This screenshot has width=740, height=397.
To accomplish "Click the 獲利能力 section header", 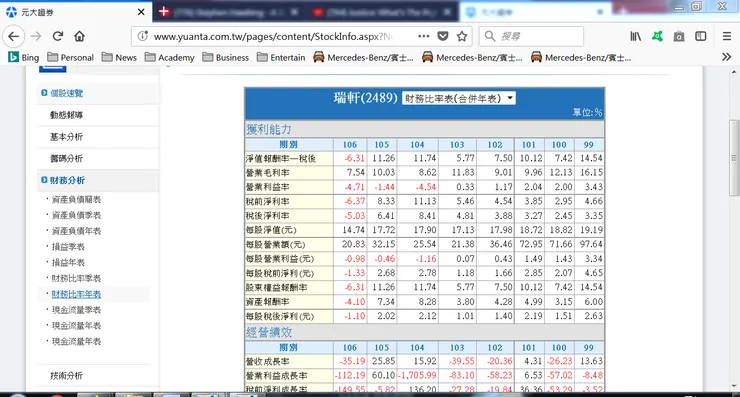I will (269, 129).
